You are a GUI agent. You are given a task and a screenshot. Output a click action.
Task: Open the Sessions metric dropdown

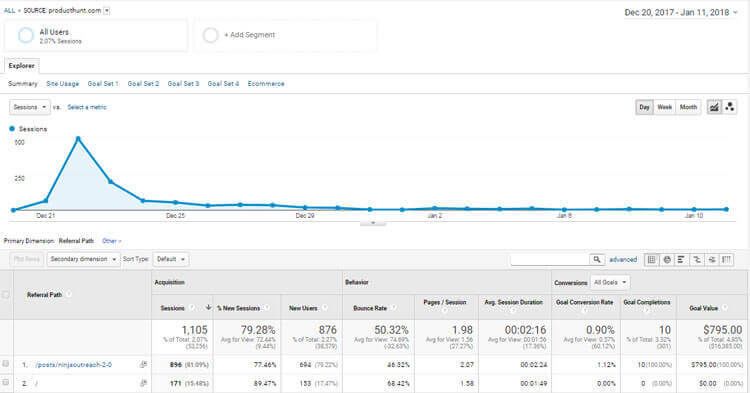(x=30, y=107)
